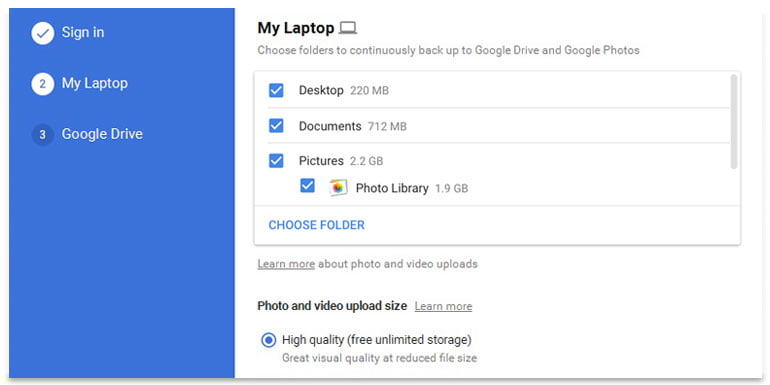This screenshot has height=385, width=770.
Task: Uncheck the Desktop folder checkbox
Action: 276,90
